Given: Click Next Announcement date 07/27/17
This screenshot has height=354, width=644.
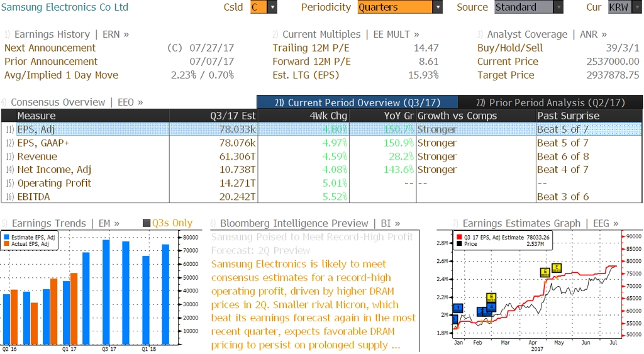Looking at the screenshot, I should (x=211, y=48).
